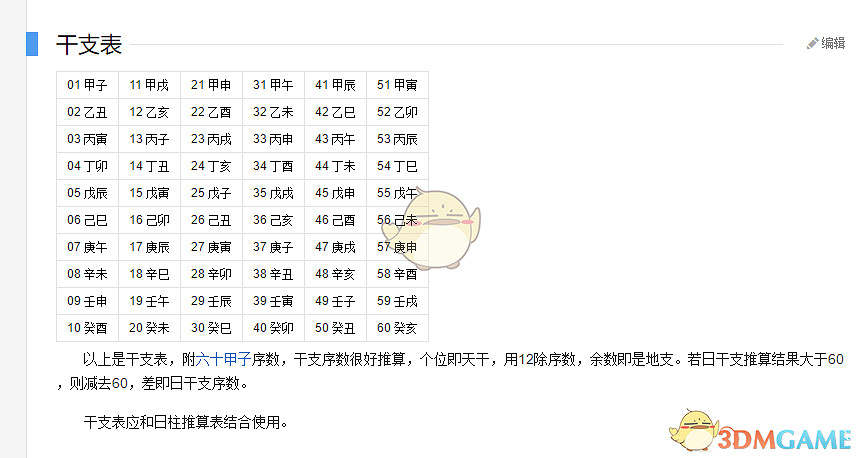The image size is (862, 458).
Task: Select table cell 02 乙丑
Action: (x=87, y=112)
